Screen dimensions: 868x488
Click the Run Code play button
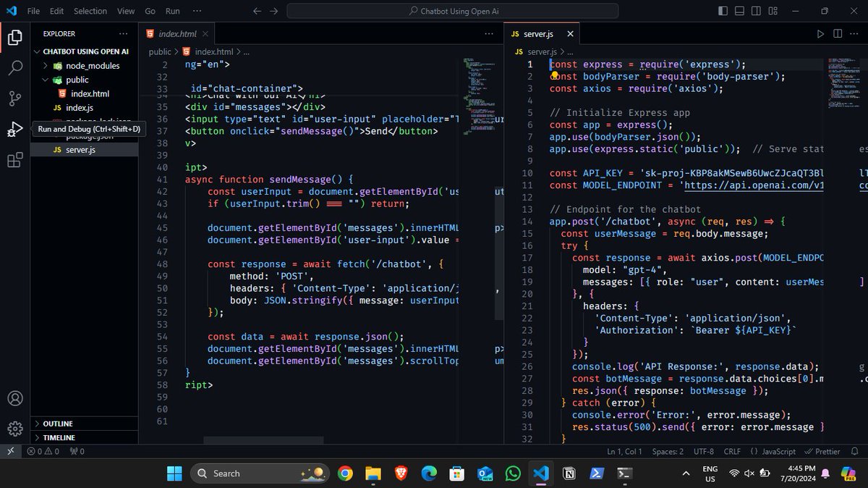point(820,34)
